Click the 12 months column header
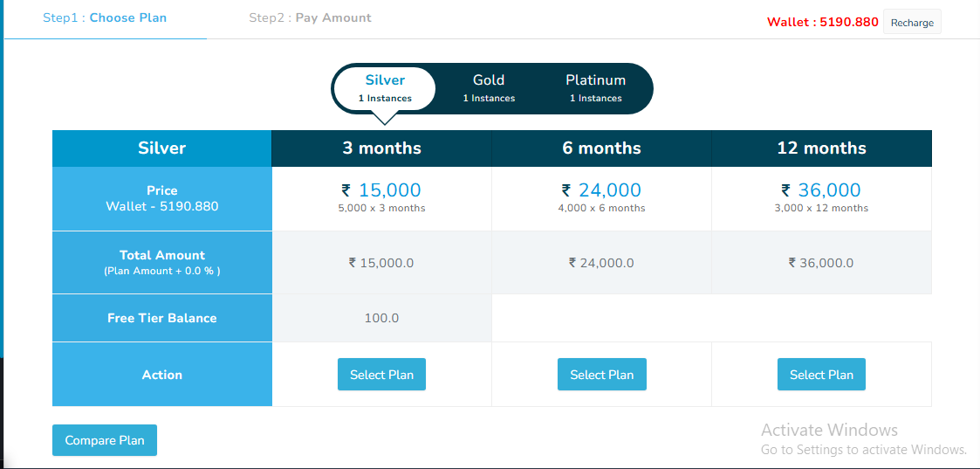Image resolution: width=980 pixels, height=469 pixels. 822,148
